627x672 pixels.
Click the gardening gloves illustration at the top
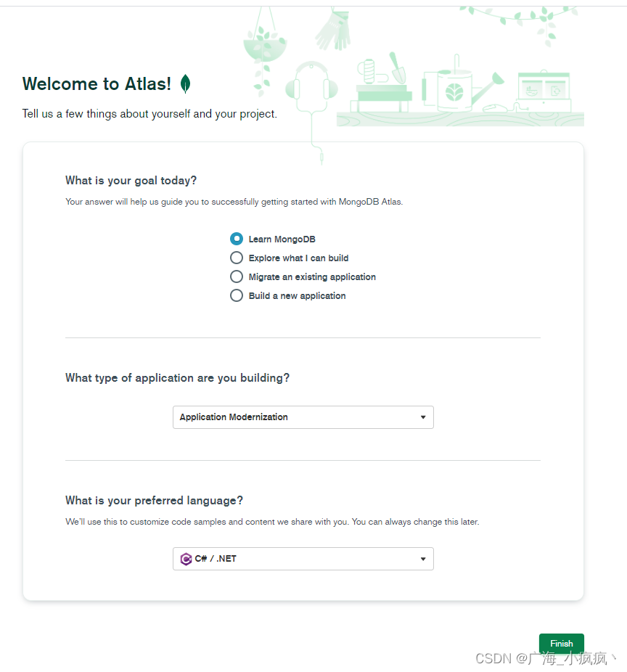333,29
